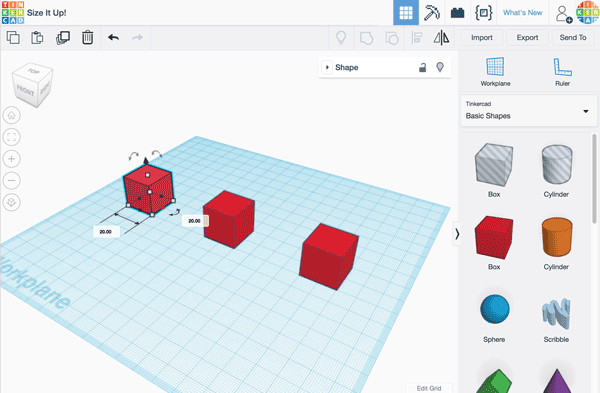Click the Fit all in view icon
The height and width of the screenshot is (393, 600).
pyautogui.click(x=11, y=137)
